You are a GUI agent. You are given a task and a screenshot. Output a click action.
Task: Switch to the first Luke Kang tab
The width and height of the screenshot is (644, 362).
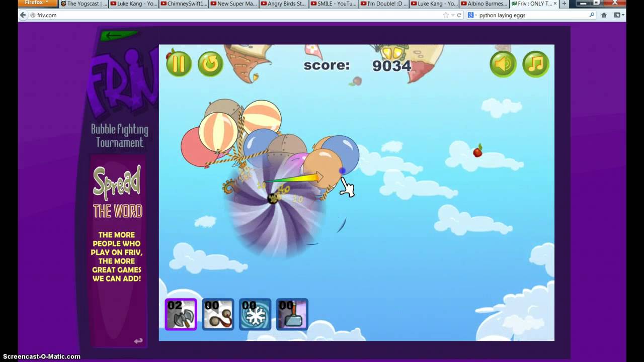coord(133,4)
